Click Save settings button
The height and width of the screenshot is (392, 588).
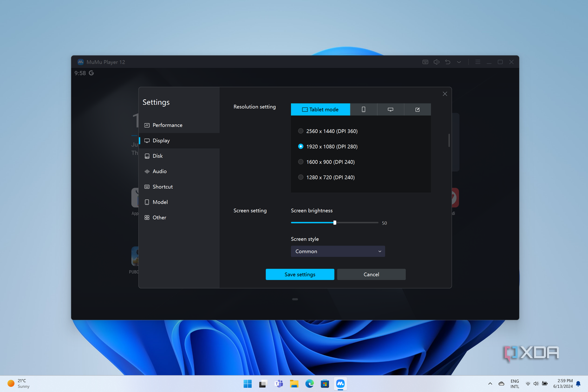[x=300, y=274]
